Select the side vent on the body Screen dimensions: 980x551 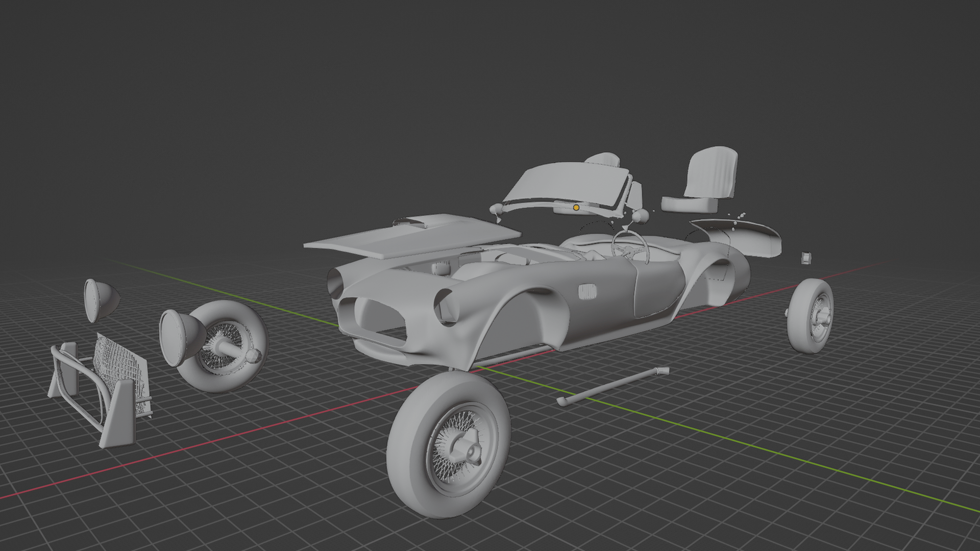click(588, 292)
